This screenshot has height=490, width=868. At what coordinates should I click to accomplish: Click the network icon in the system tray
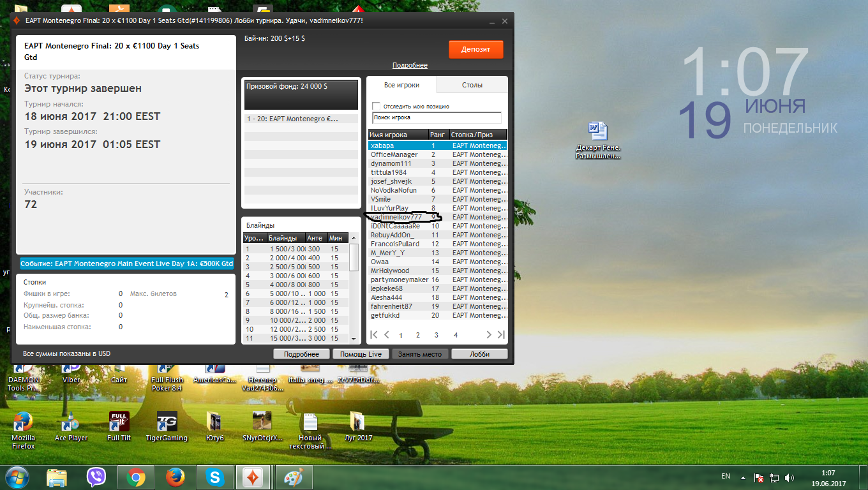click(x=774, y=477)
